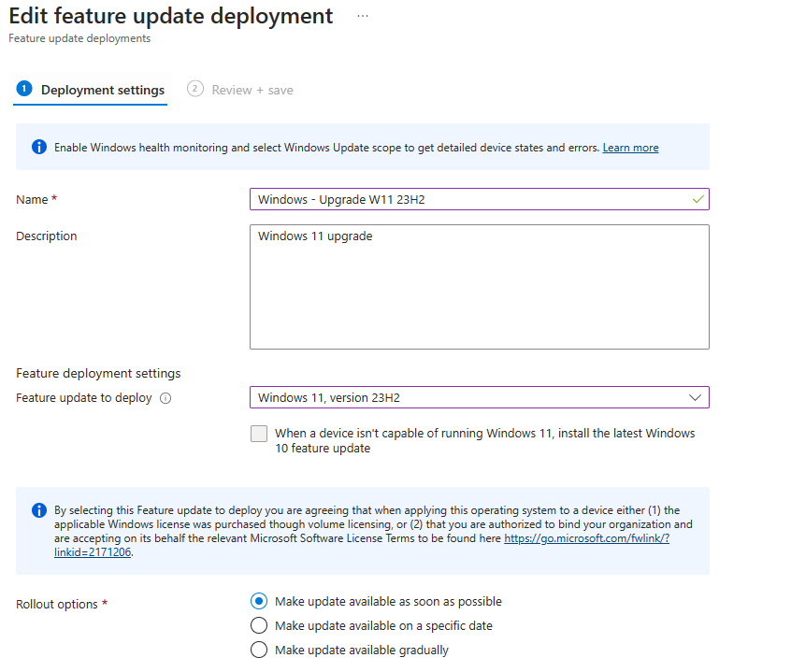Switch to the Deployment settings tab
The image size is (791, 672).
pyautogui.click(x=102, y=90)
